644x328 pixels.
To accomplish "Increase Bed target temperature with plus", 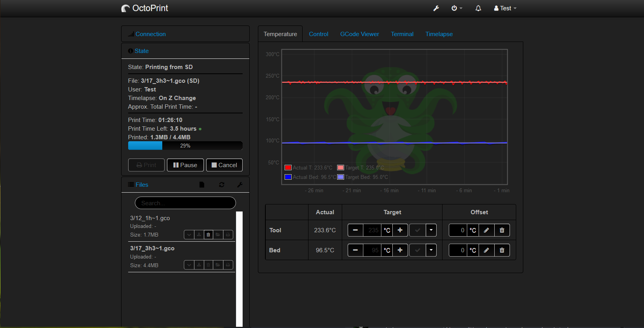I will [400, 250].
